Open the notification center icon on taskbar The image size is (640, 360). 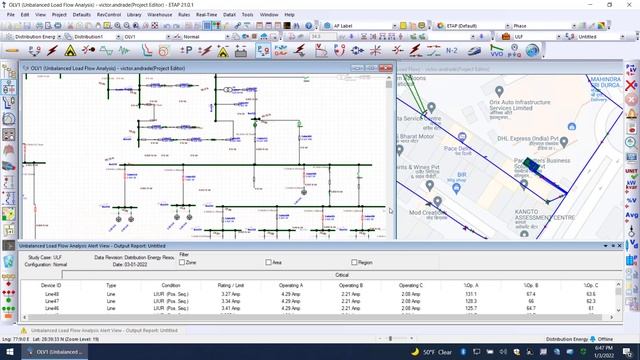627,352
